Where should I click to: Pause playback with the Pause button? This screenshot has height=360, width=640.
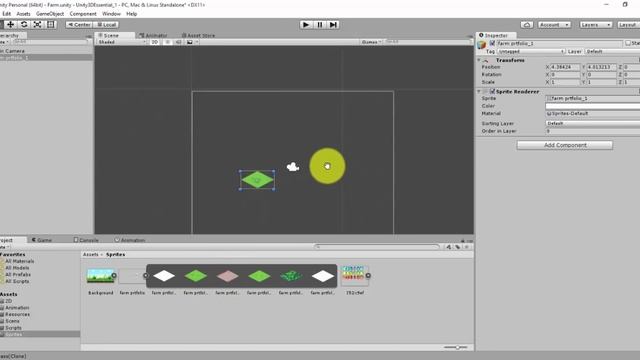[x=320, y=24]
